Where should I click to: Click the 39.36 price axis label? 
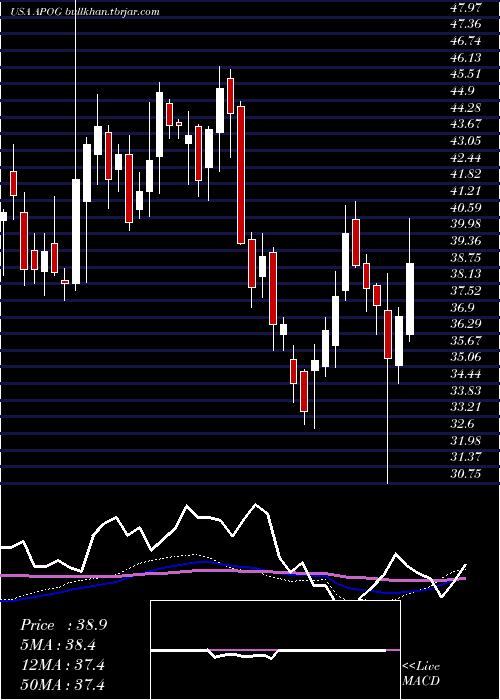[x=467, y=241]
